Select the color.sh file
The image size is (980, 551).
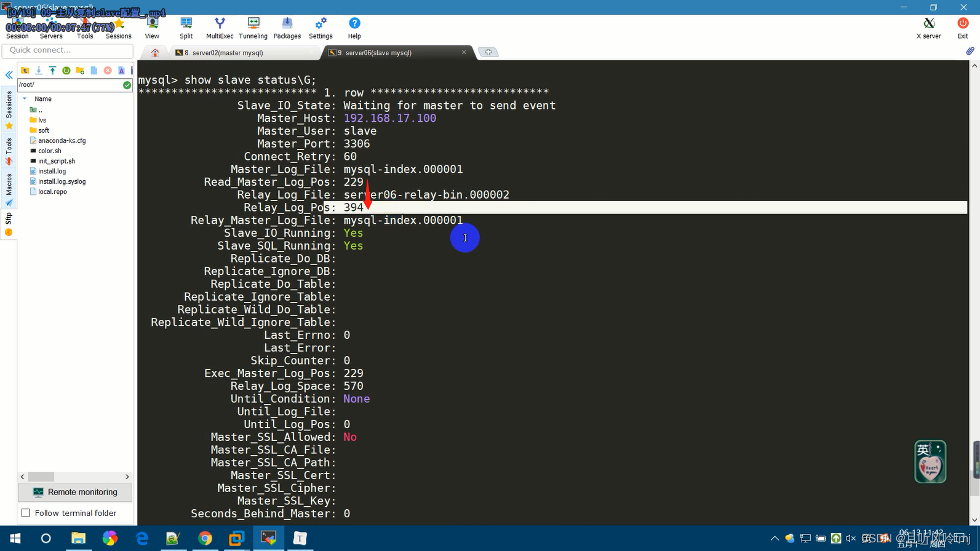(x=46, y=151)
